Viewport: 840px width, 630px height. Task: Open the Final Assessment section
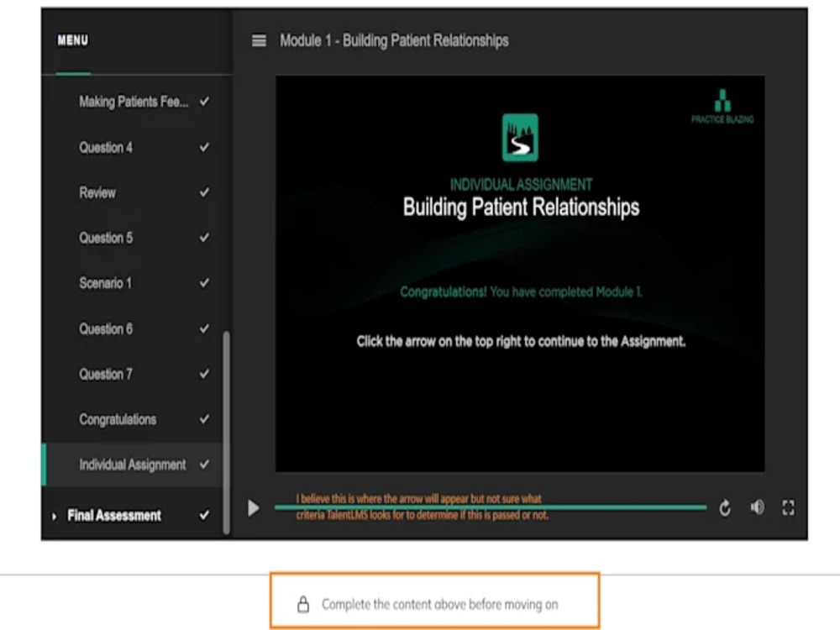click(x=113, y=516)
